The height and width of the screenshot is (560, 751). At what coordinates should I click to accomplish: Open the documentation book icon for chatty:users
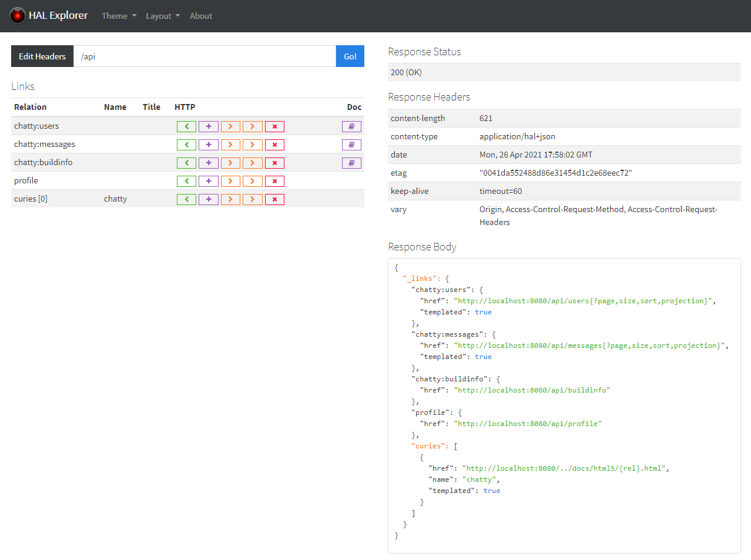(351, 126)
